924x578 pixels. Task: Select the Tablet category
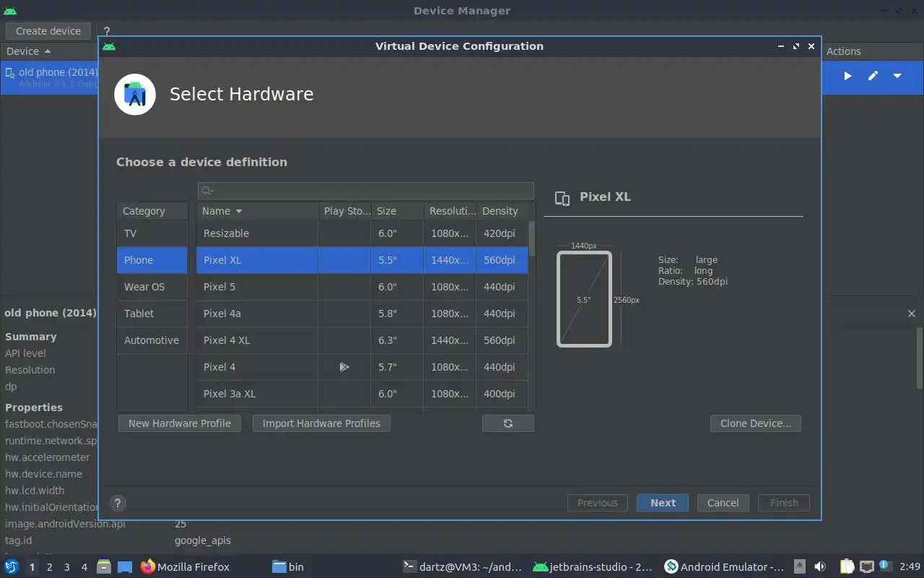pos(152,314)
